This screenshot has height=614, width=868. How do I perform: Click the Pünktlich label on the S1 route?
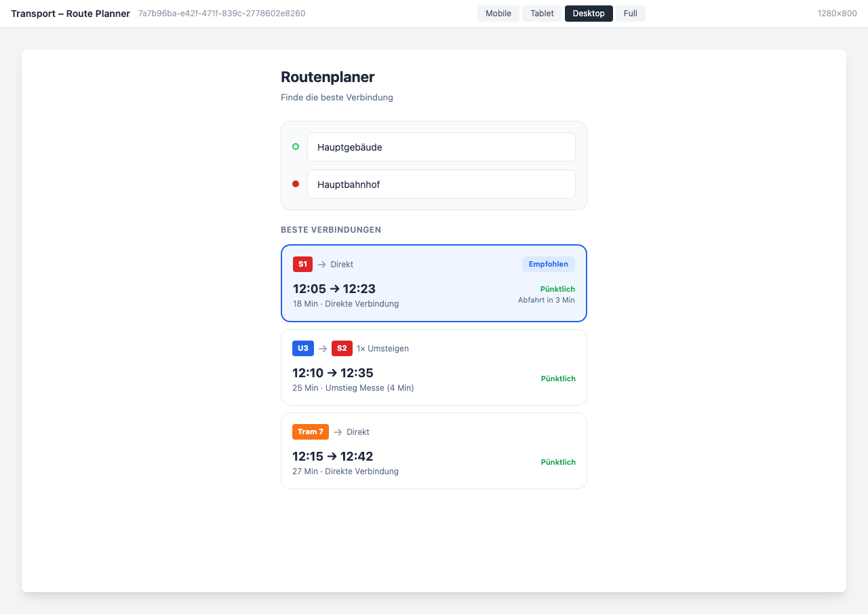point(557,288)
